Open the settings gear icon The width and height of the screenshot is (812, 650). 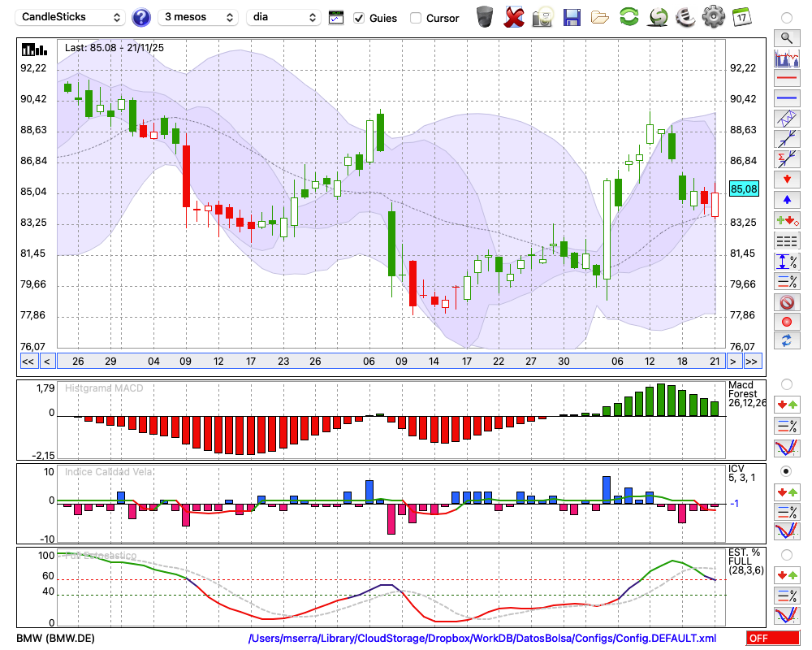pyautogui.click(x=712, y=16)
